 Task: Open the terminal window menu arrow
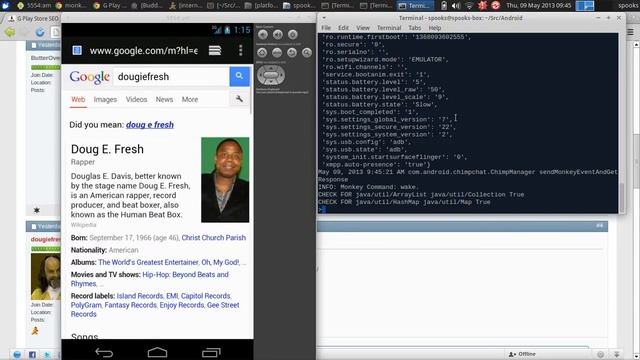[x=324, y=18]
